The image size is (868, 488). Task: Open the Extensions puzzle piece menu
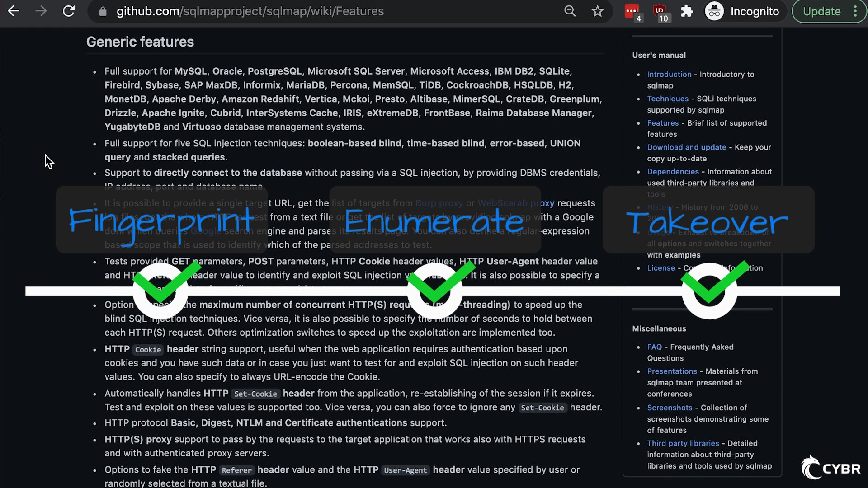[687, 11]
